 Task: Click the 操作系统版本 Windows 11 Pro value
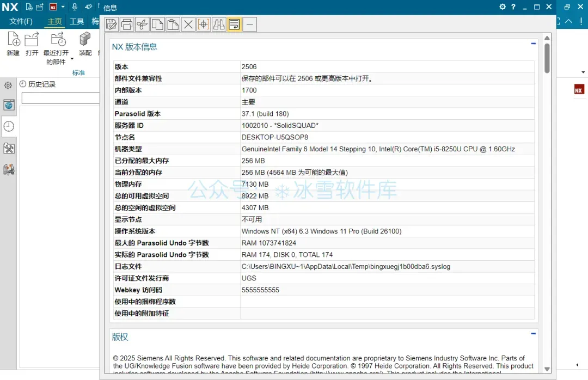[x=321, y=231]
